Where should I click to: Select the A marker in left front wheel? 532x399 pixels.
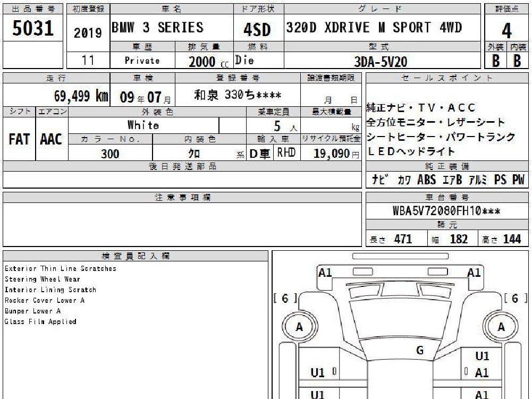(299, 327)
